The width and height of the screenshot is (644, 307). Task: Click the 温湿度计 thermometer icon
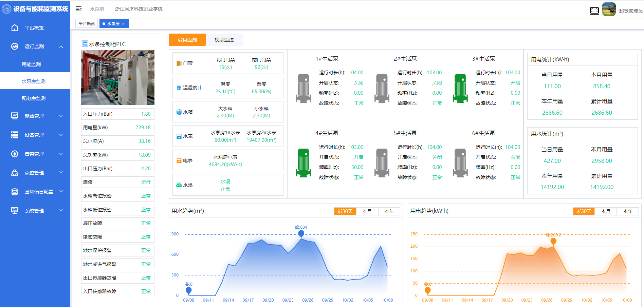pyautogui.click(x=179, y=88)
